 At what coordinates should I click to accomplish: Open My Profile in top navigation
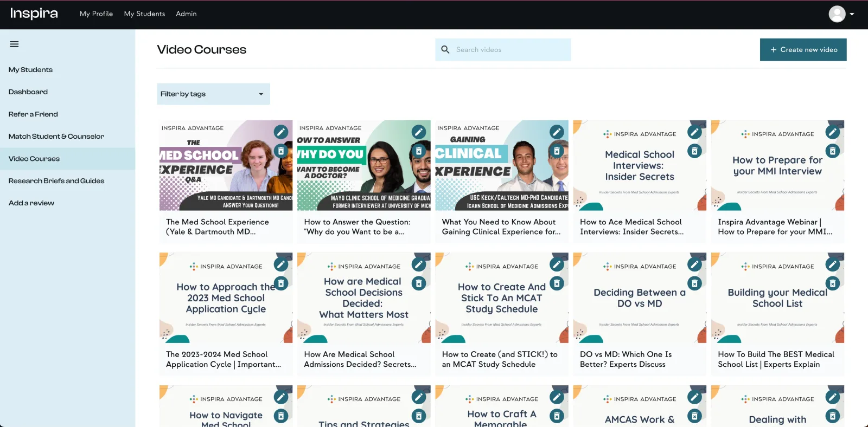tap(96, 14)
